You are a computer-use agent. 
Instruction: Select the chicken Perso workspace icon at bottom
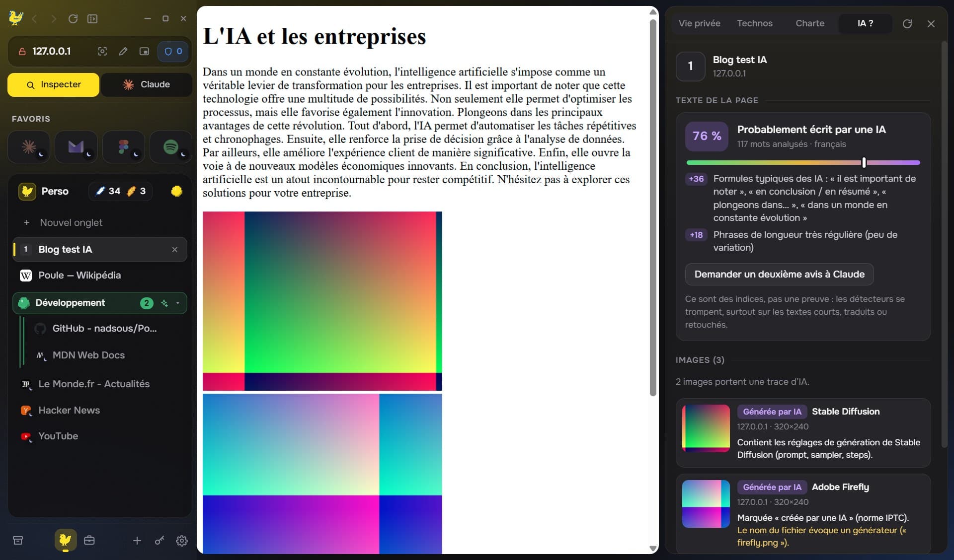click(66, 540)
